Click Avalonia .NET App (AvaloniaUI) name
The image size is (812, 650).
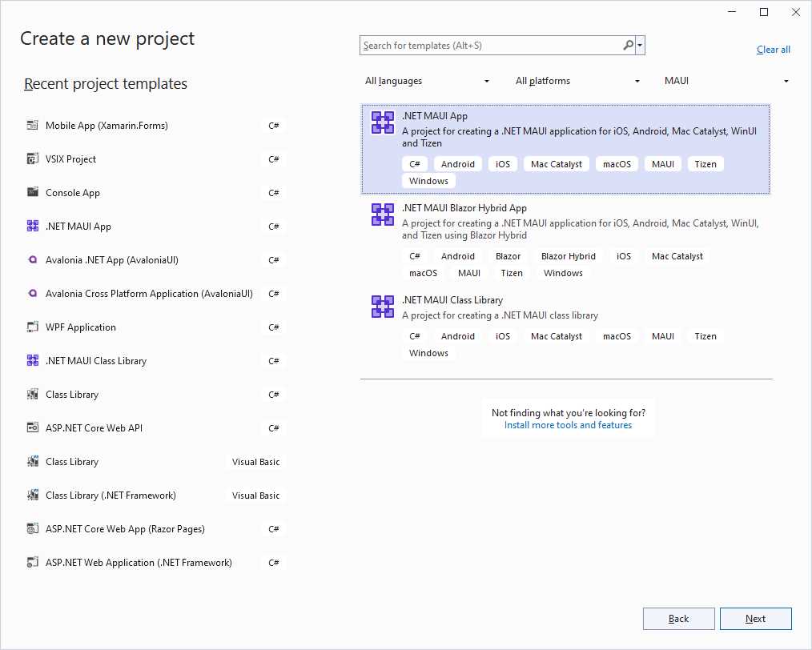pos(112,260)
